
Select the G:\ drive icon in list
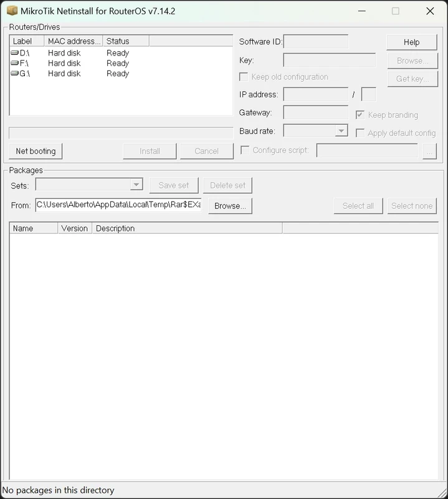point(15,73)
